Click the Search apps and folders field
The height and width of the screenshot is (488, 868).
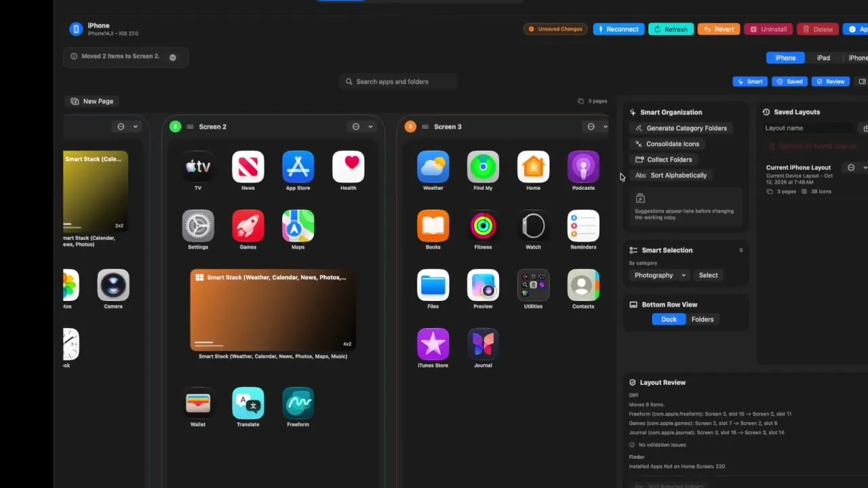(397, 81)
